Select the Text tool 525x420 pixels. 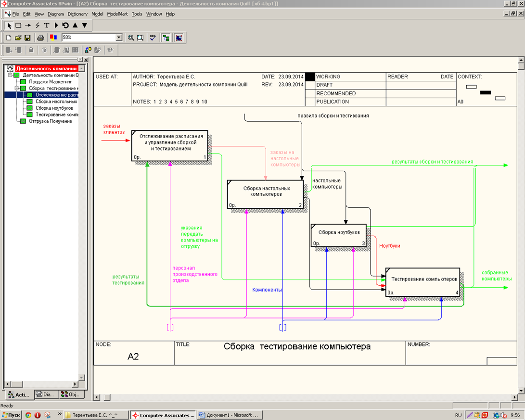click(x=47, y=25)
